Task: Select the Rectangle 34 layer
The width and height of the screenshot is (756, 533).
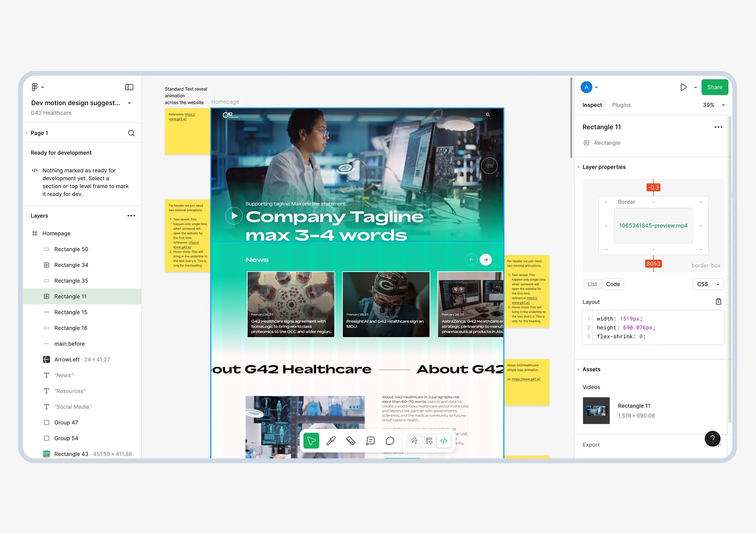Action: click(71, 265)
